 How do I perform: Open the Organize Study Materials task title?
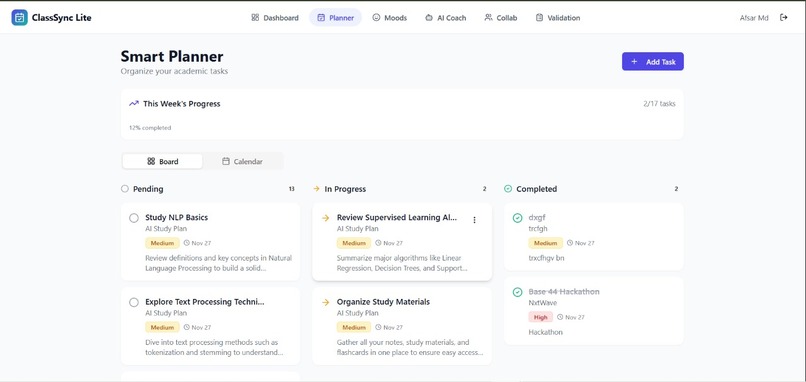point(383,302)
